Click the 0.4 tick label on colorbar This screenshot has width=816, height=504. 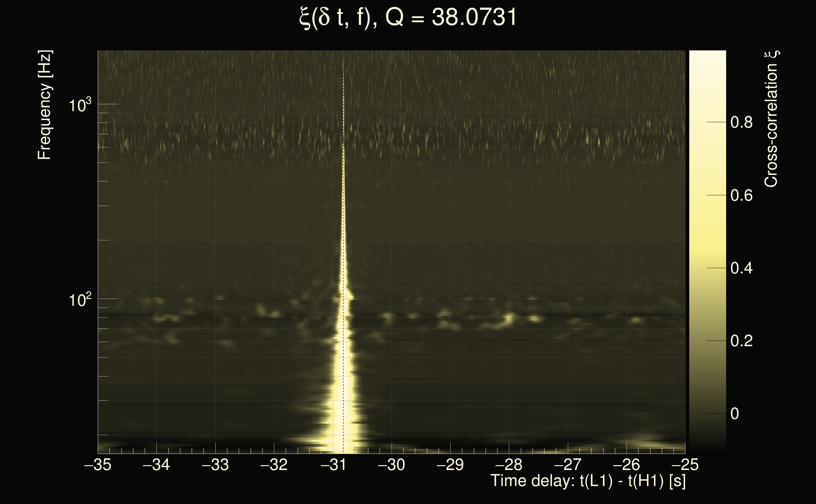click(x=741, y=268)
